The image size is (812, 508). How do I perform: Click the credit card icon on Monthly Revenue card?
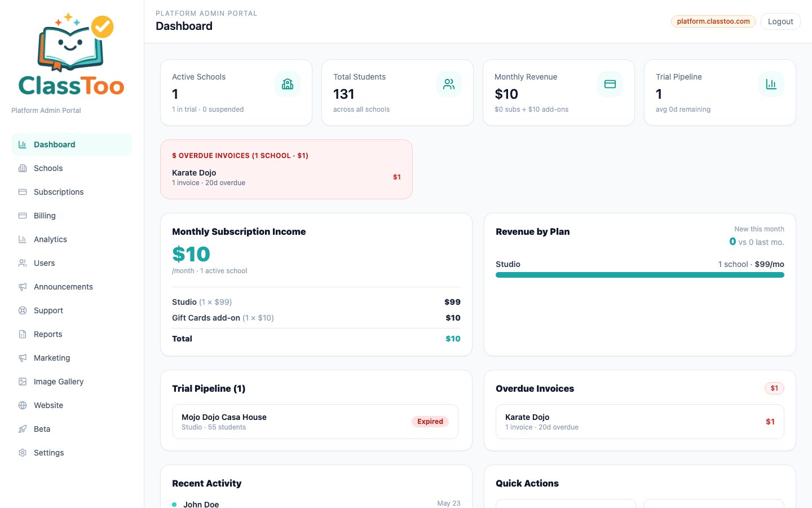click(x=610, y=84)
